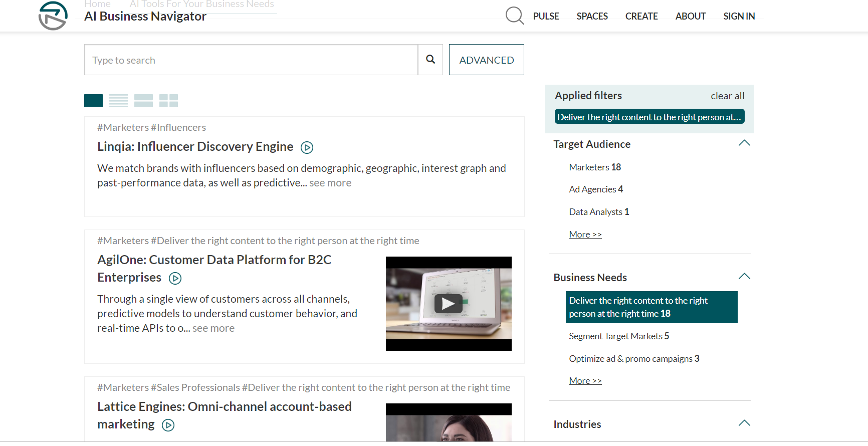Open the header search magnifier icon

tap(515, 16)
